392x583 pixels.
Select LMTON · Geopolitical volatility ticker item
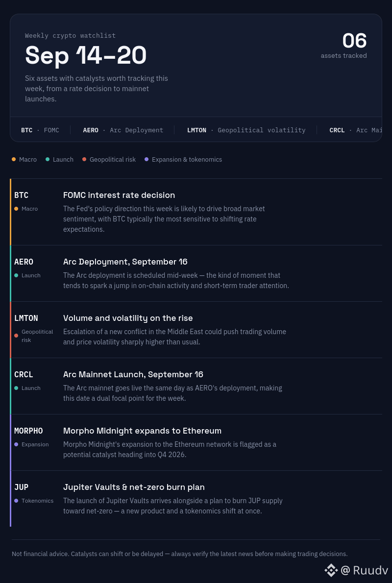[x=246, y=130]
